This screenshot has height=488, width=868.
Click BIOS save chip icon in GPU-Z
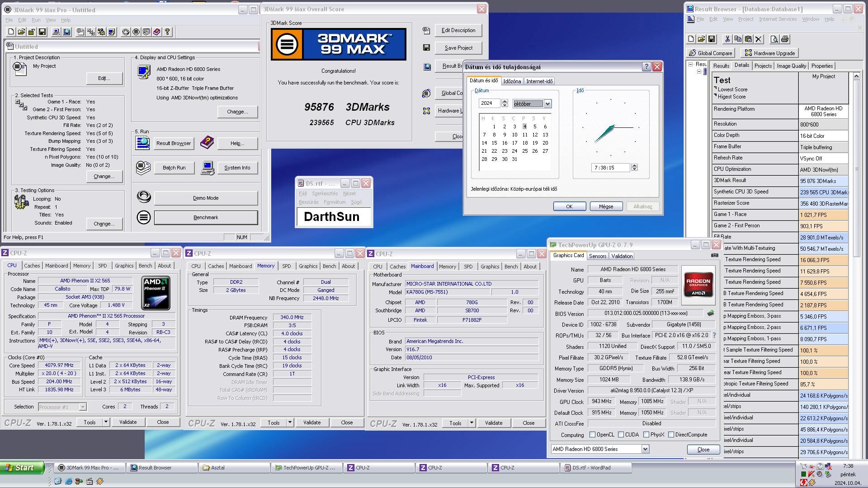click(711, 313)
